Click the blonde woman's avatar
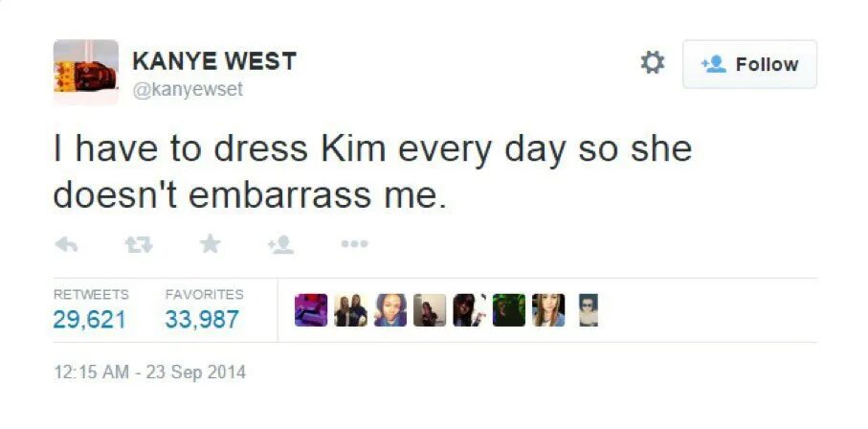Viewport: 868px width, 429px height. 548,310
